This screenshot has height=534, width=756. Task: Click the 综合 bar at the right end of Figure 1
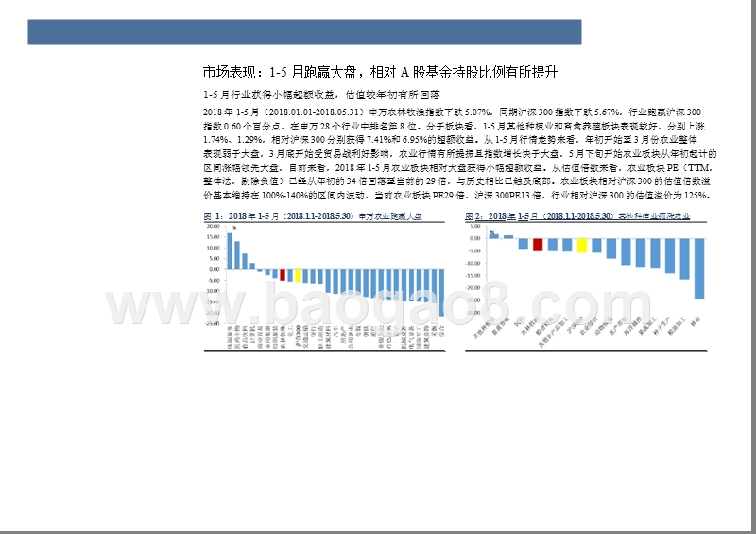pyautogui.click(x=441, y=293)
